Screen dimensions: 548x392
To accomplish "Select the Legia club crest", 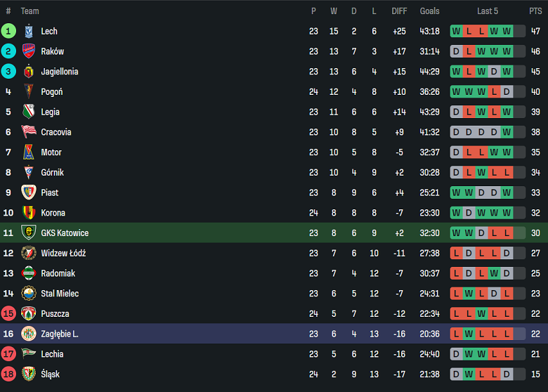I will tap(29, 112).
